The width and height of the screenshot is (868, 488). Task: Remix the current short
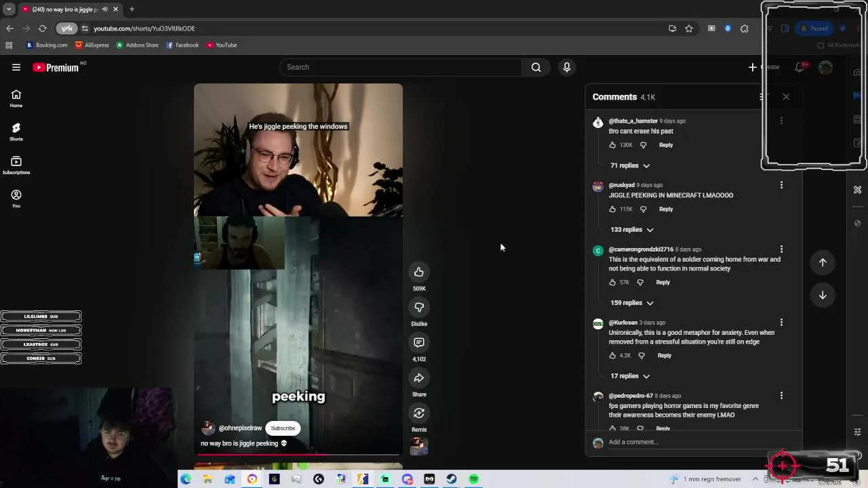click(419, 413)
